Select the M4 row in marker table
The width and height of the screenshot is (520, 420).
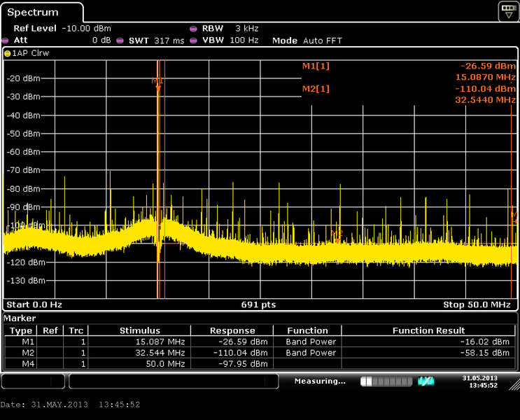(x=259, y=364)
